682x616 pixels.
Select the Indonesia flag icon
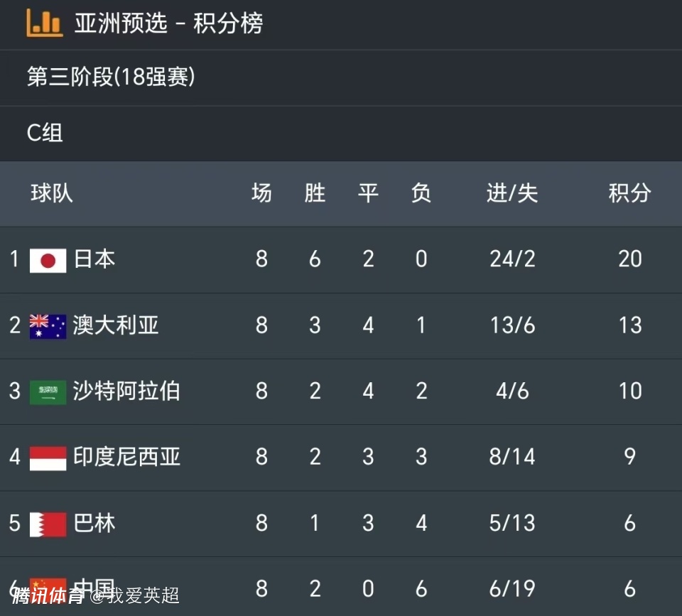pos(48,458)
